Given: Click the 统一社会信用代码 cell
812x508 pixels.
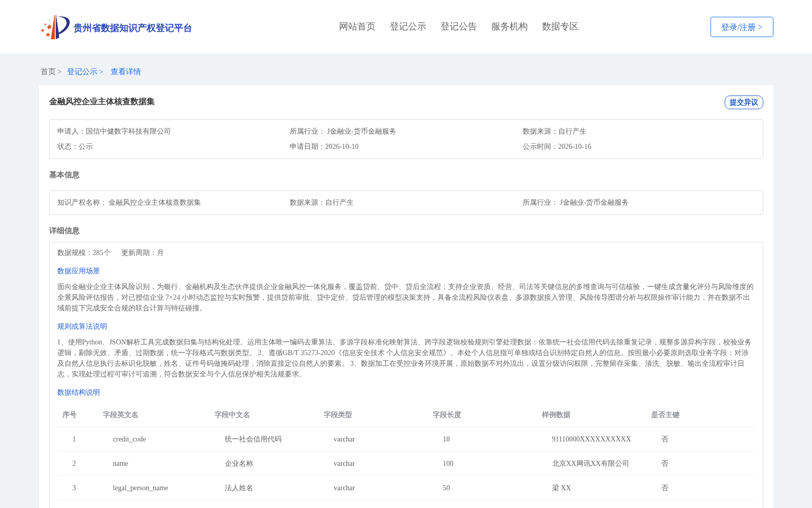Looking at the screenshot, I should pyautogui.click(x=253, y=439).
